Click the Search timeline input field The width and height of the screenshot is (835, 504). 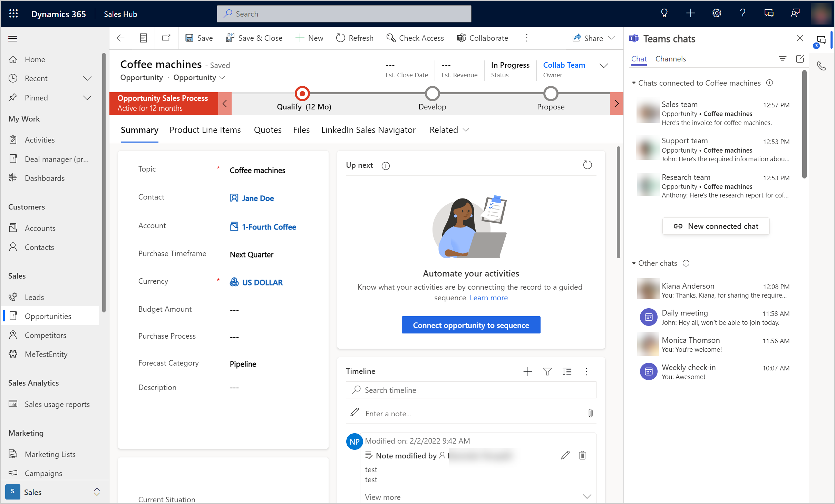tap(470, 390)
